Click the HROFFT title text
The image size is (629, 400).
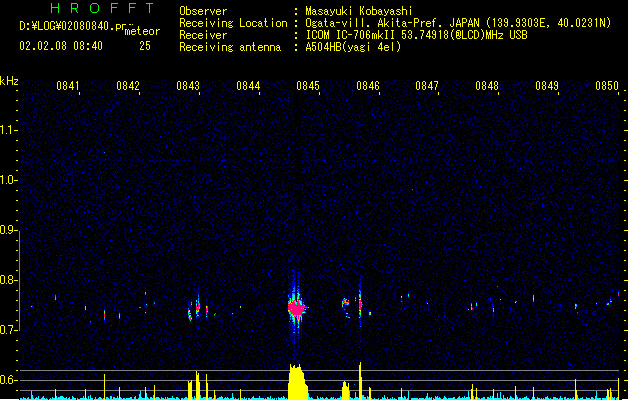(x=102, y=8)
